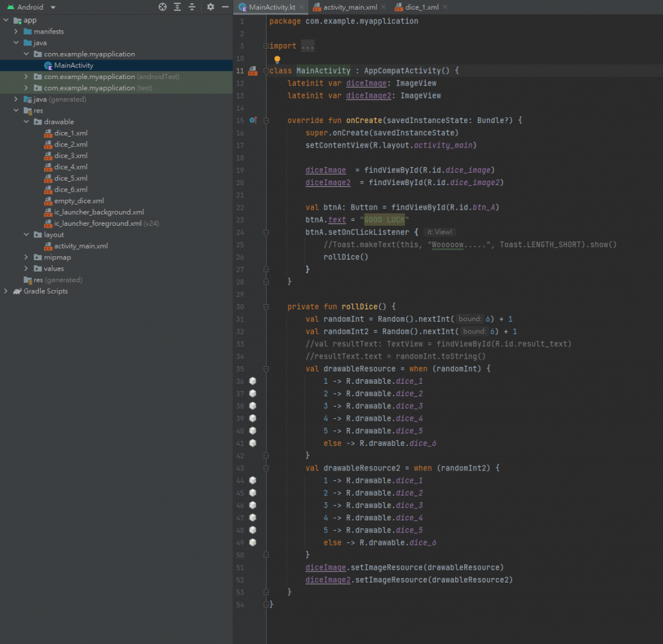663x644 pixels.
Task: Fold the rollDice function at line 30
Action: pos(265,307)
